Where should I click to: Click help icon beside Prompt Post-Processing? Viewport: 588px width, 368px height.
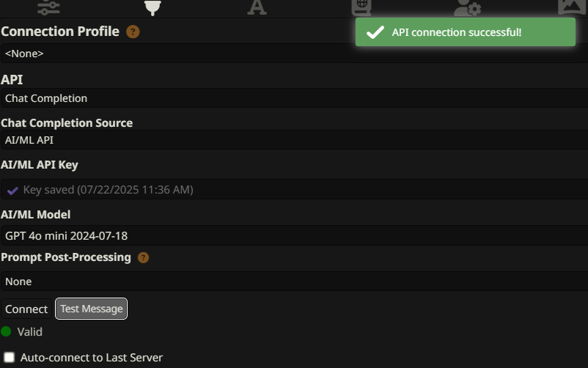click(143, 257)
